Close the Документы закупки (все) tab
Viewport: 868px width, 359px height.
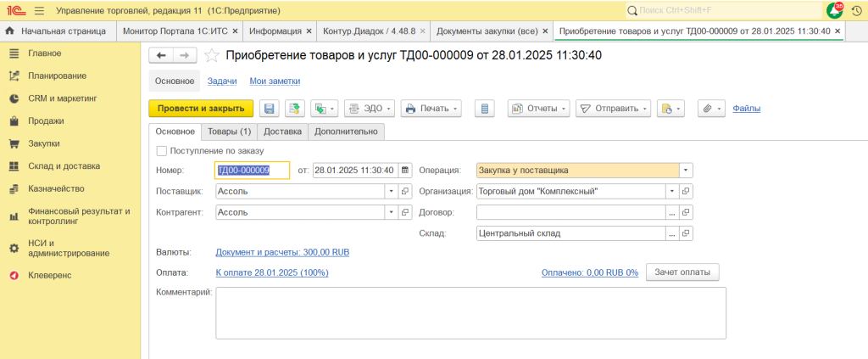(x=545, y=31)
